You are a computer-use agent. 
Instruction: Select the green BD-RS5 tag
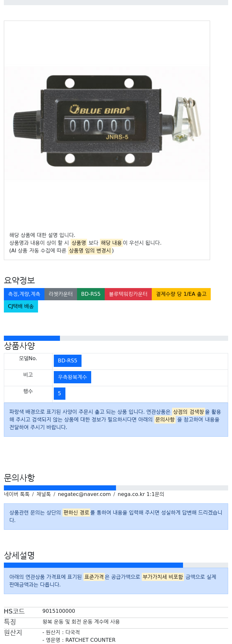91,294
